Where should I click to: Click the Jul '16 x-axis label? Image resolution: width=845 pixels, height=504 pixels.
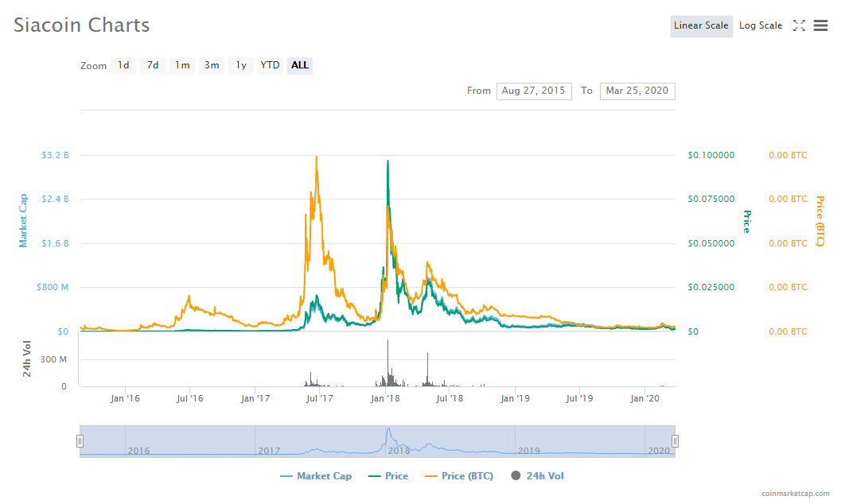pos(189,398)
